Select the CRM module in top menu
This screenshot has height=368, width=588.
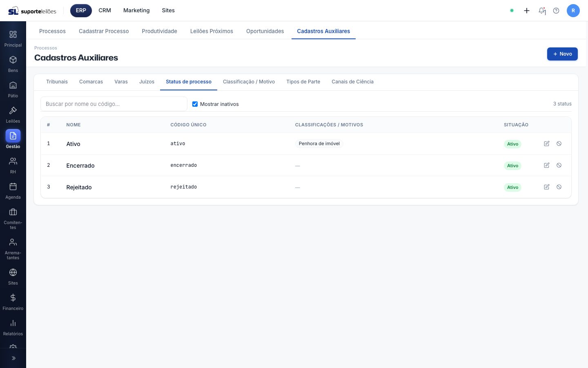(105, 11)
